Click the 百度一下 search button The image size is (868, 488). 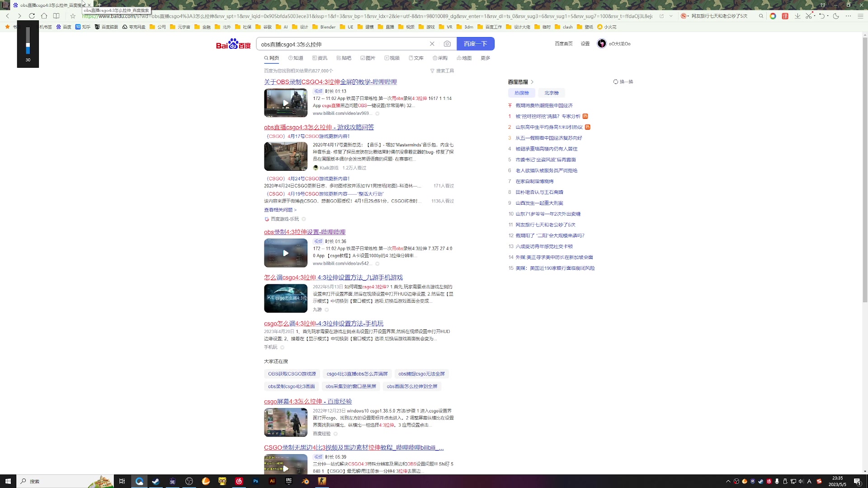coord(476,44)
